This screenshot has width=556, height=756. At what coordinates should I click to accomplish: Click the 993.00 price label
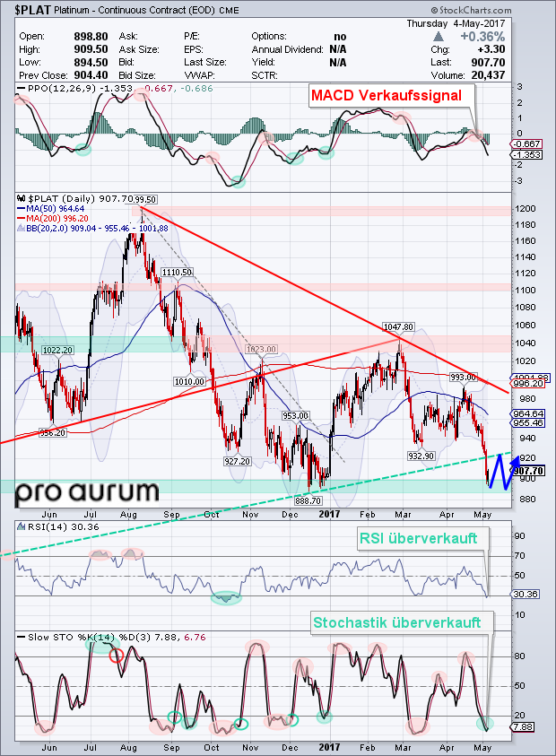click(x=464, y=377)
